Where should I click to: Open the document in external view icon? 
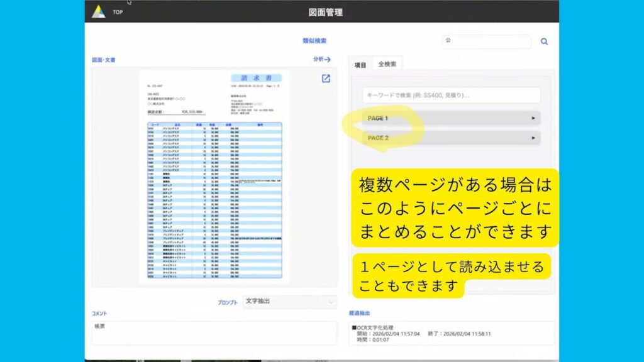pyautogui.click(x=326, y=79)
